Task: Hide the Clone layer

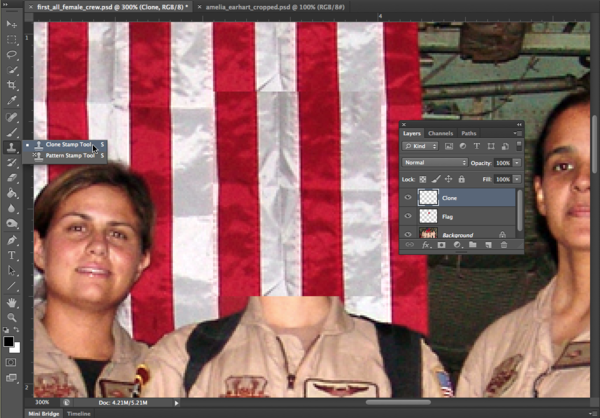Action: pos(408,198)
